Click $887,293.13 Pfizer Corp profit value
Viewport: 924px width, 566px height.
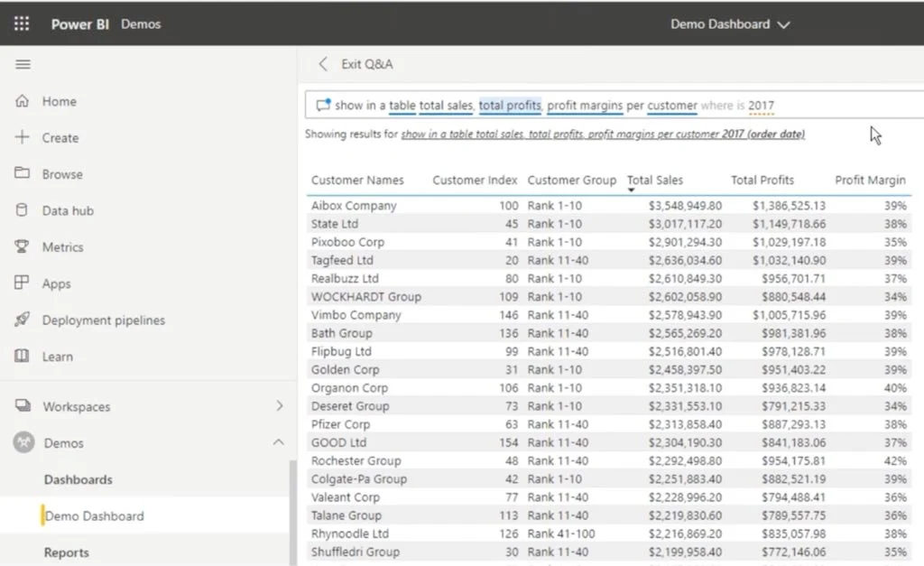coord(793,424)
